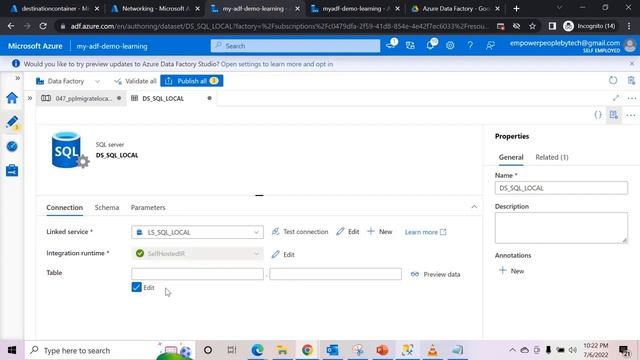Select the DS_SQL_LOCAL dataset tab

point(171,98)
